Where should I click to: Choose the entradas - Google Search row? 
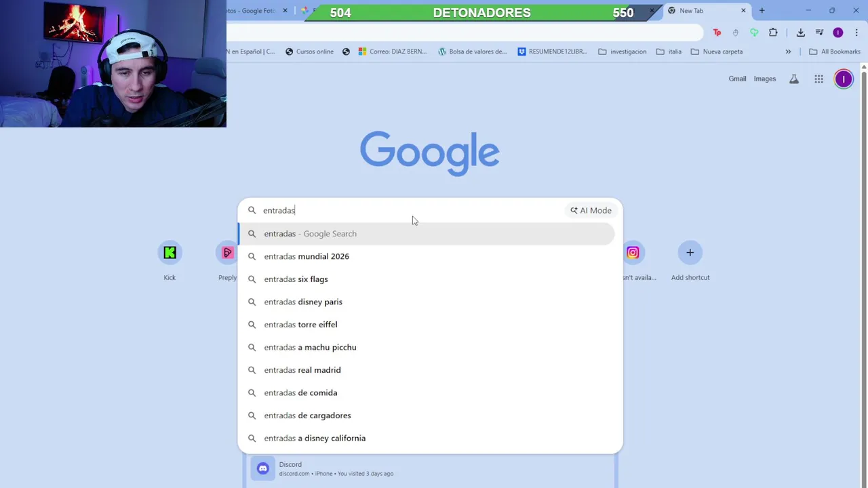pyautogui.click(x=426, y=234)
